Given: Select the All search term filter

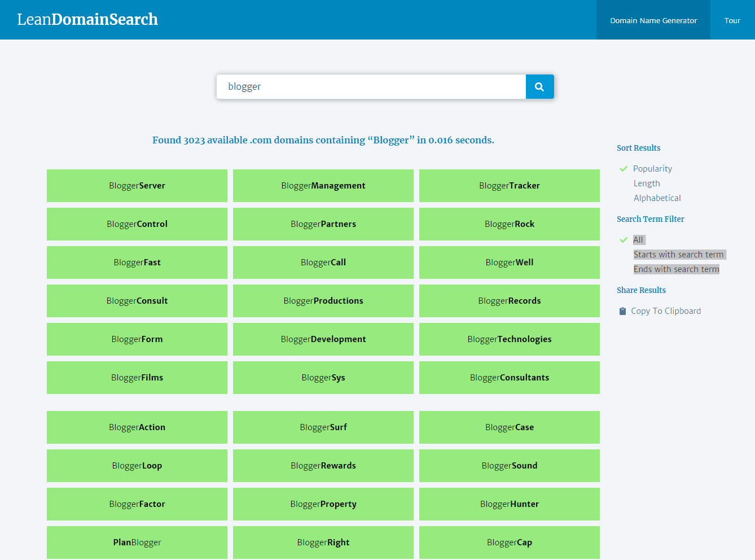Looking at the screenshot, I should click(x=638, y=240).
